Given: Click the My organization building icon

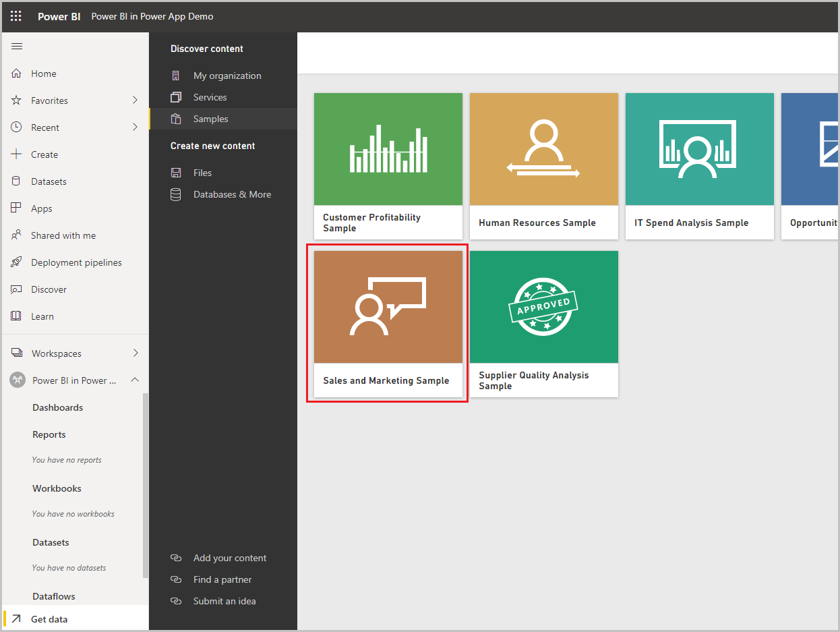Looking at the screenshot, I should [176, 76].
